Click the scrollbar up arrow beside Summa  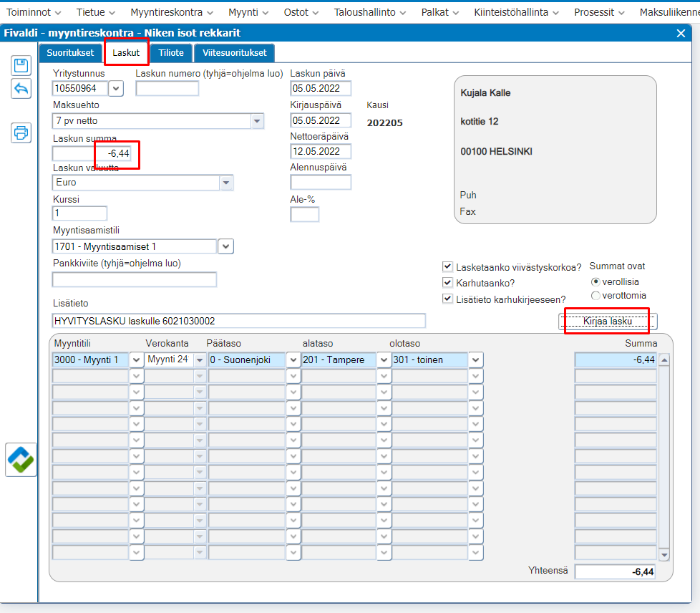tap(664, 359)
